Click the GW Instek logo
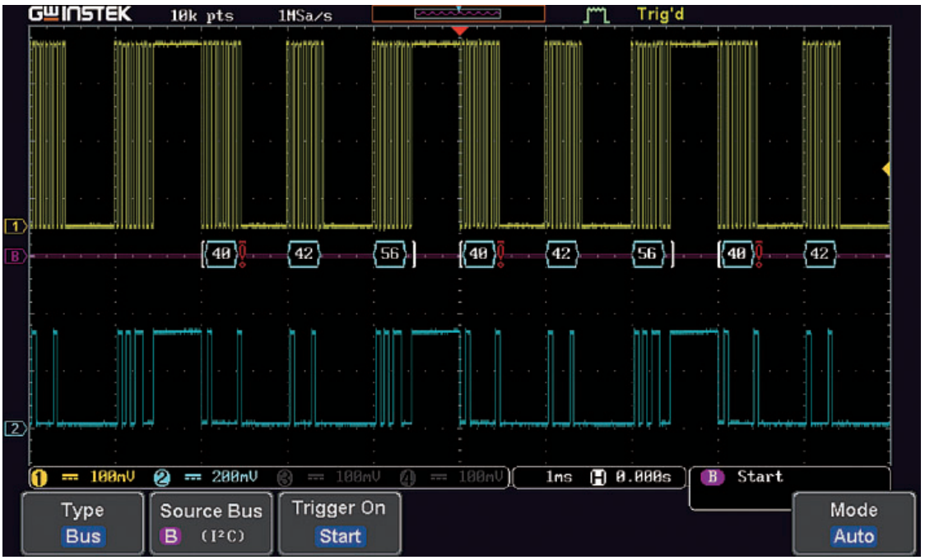The width and height of the screenshot is (925, 560). 80,14
